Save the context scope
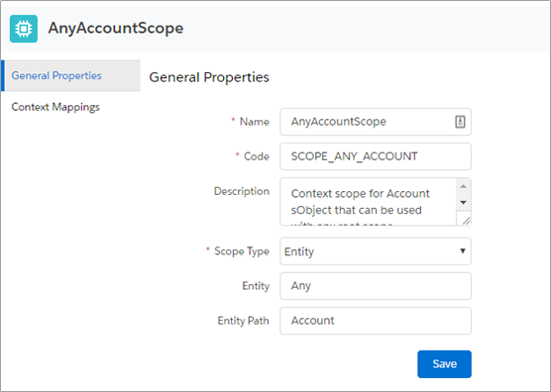Image resolution: width=551 pixels, height=392 pixels. [x=444, y=364]
